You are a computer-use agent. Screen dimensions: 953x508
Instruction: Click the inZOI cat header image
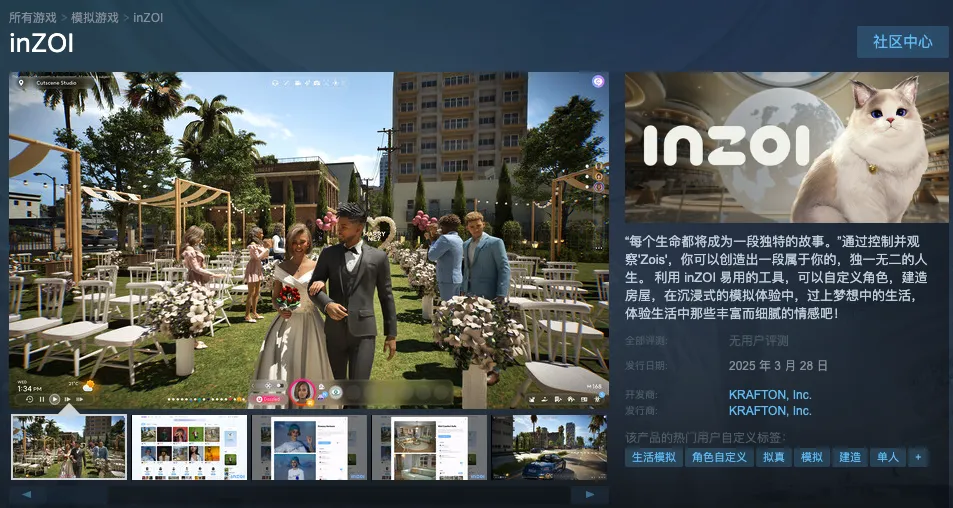tap(786, 148)
